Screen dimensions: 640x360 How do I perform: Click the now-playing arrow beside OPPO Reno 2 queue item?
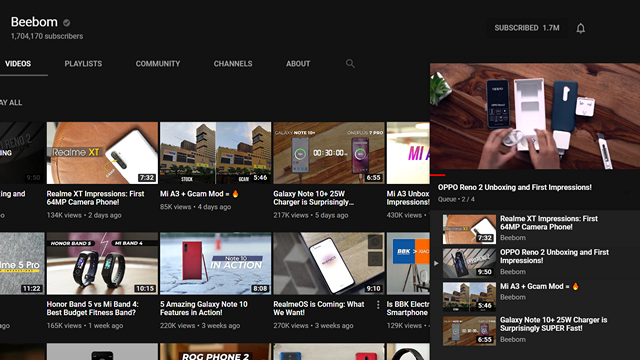[x=436, y=263]
